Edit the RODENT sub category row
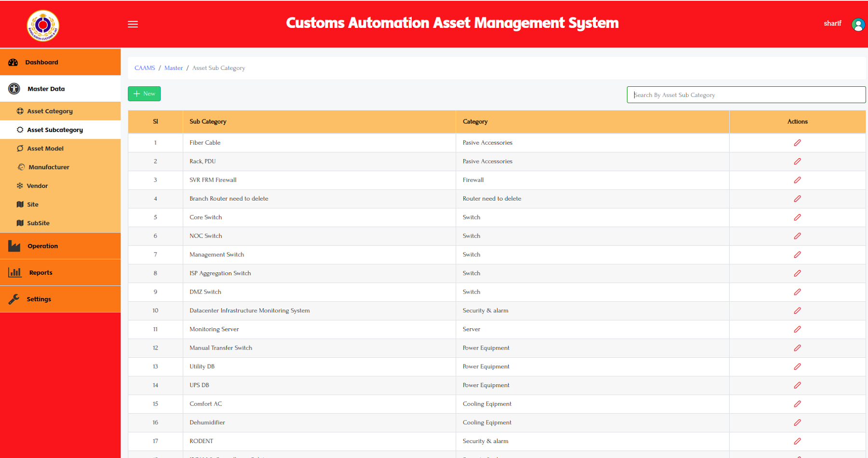The width and height of the screenshot is (868, 458). click(797, 441)
